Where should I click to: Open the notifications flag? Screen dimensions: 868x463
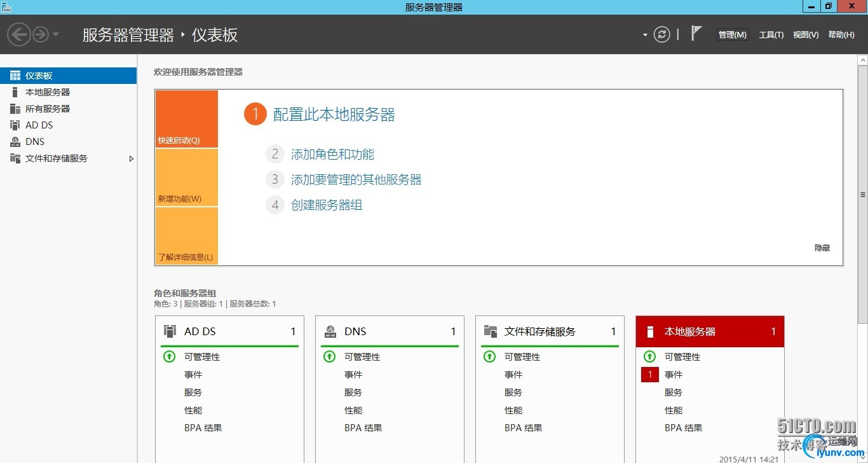pyautogui.click(x=696, y=34)
